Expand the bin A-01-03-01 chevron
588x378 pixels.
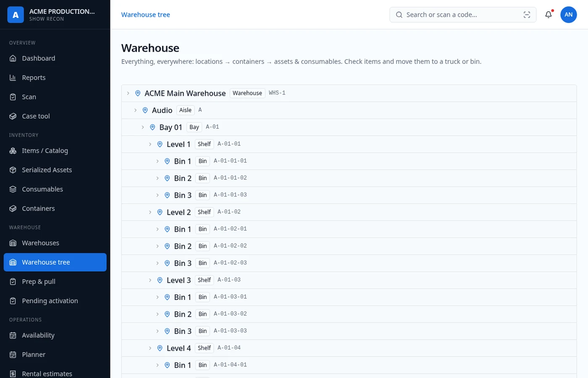click(x=157, y=297)
